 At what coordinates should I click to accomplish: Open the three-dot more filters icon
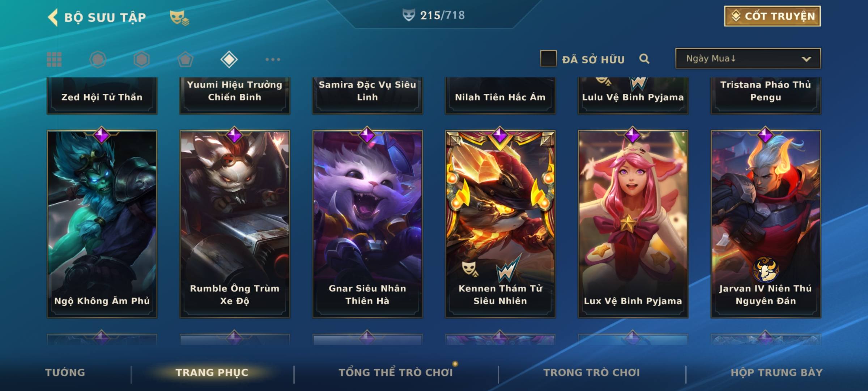[x=273, y=59]
